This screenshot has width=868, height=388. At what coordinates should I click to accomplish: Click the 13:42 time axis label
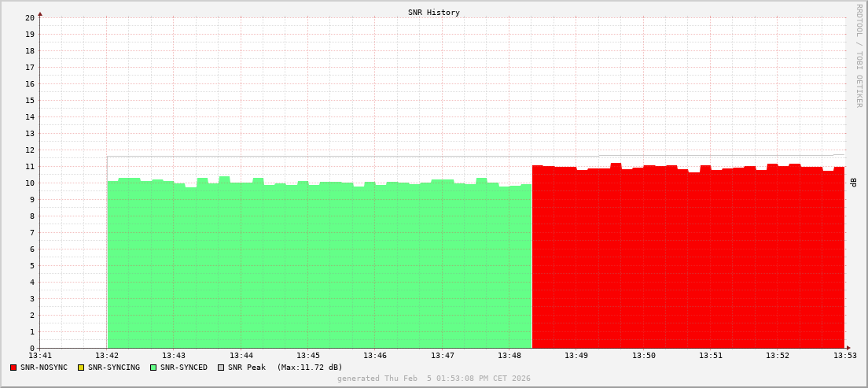[107, 356]
